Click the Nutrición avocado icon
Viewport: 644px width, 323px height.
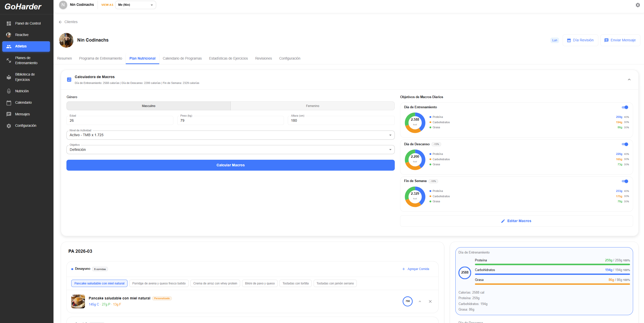point(9,91)
